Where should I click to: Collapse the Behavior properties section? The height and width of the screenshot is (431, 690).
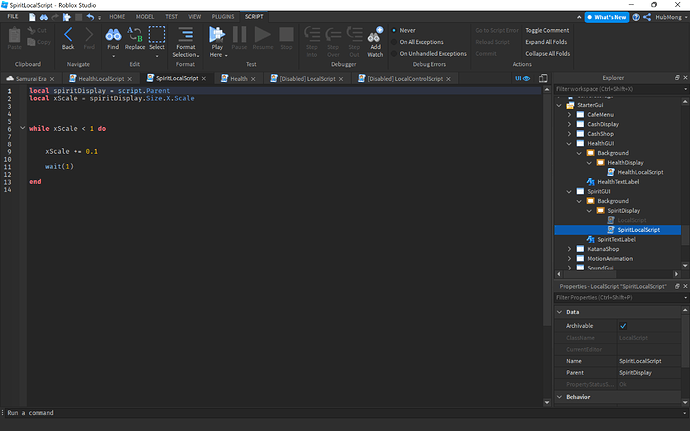[x=559, y=397]
